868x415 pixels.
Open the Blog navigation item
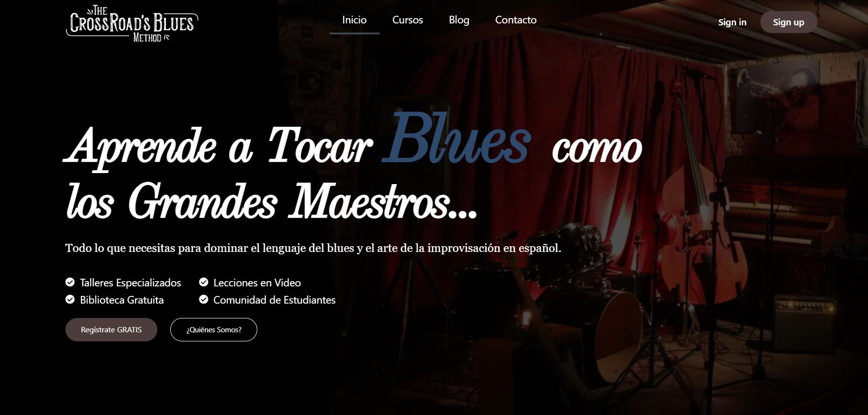459,20
